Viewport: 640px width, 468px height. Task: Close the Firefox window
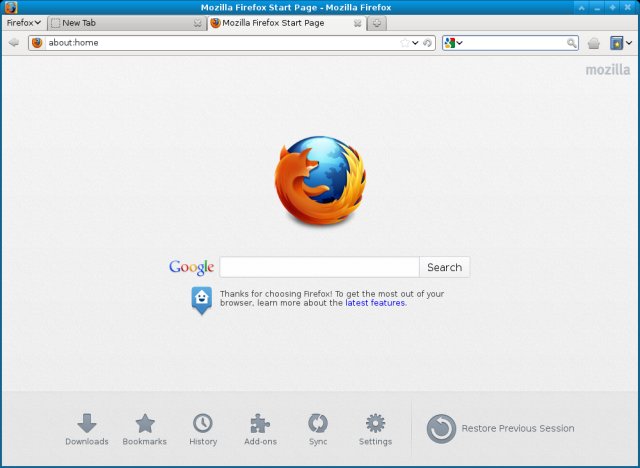tap(628, 7)
